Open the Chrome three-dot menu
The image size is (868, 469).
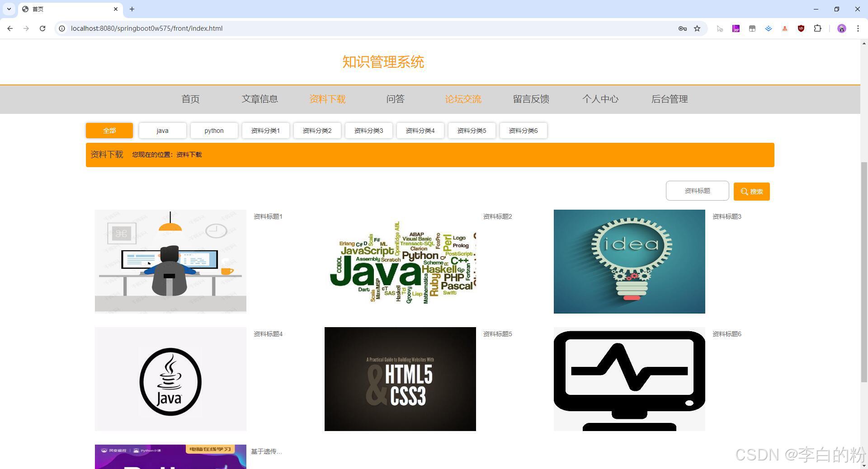pyautogui.click(x=858, y=28)
